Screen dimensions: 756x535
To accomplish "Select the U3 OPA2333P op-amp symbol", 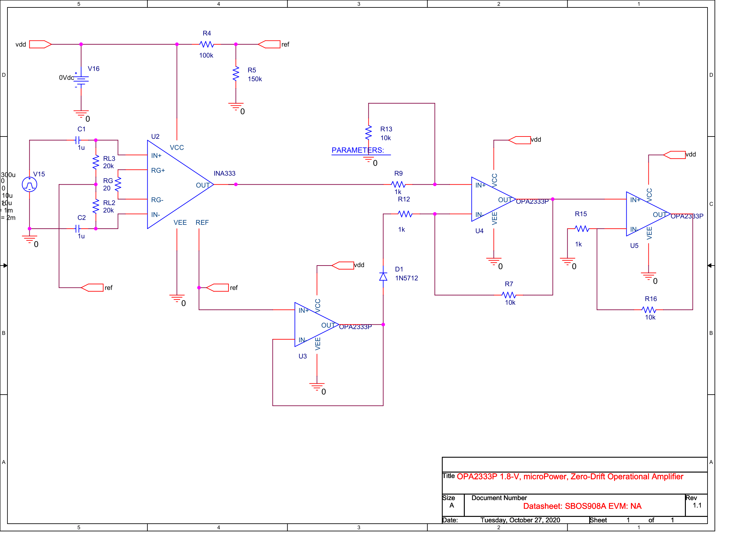I will (x=317, y=324).
